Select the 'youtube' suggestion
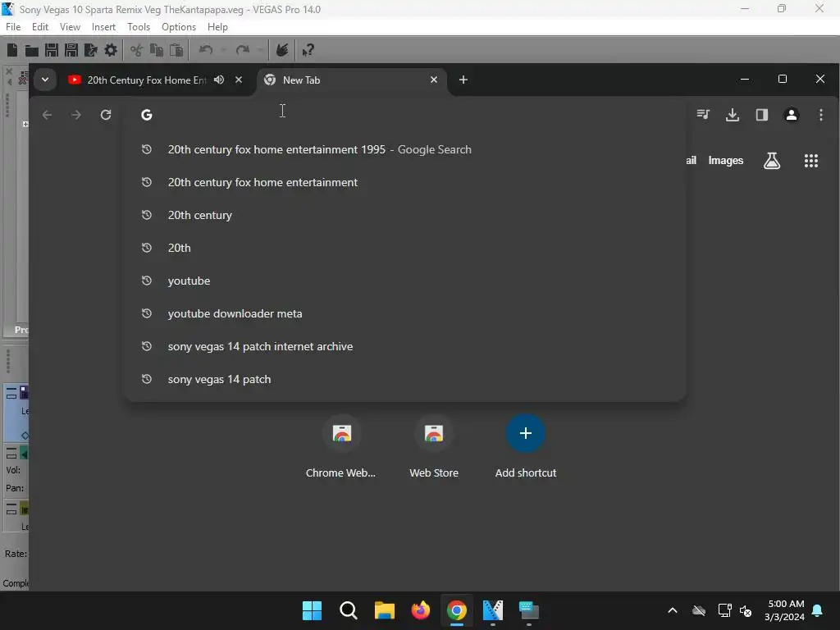840x630 pixels. tap(404, 281)
